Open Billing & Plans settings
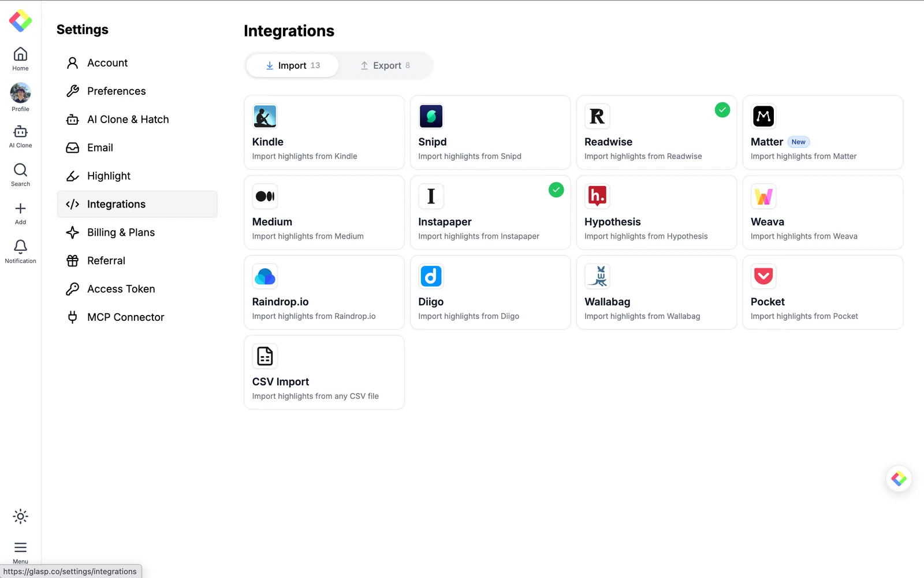The image size is (924, 578). pyautogui.click(x=137, y=232)
